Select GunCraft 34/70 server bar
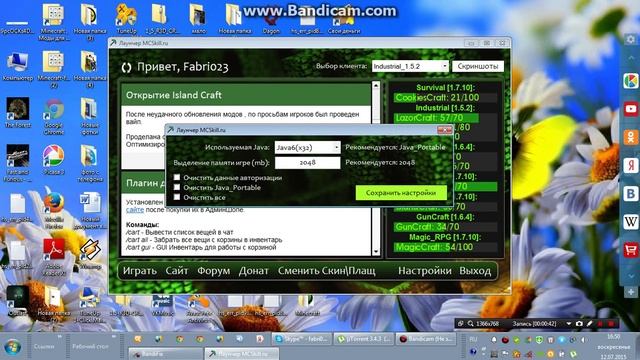Image resolution: width=640 pixels, height=360 pixels. [445, 227]
